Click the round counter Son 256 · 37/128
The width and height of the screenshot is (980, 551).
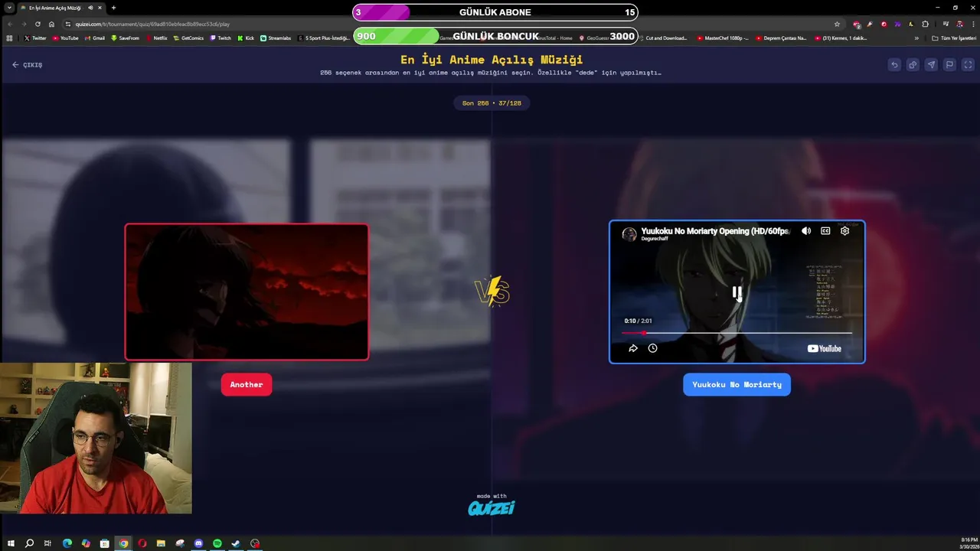click(492, 103)
